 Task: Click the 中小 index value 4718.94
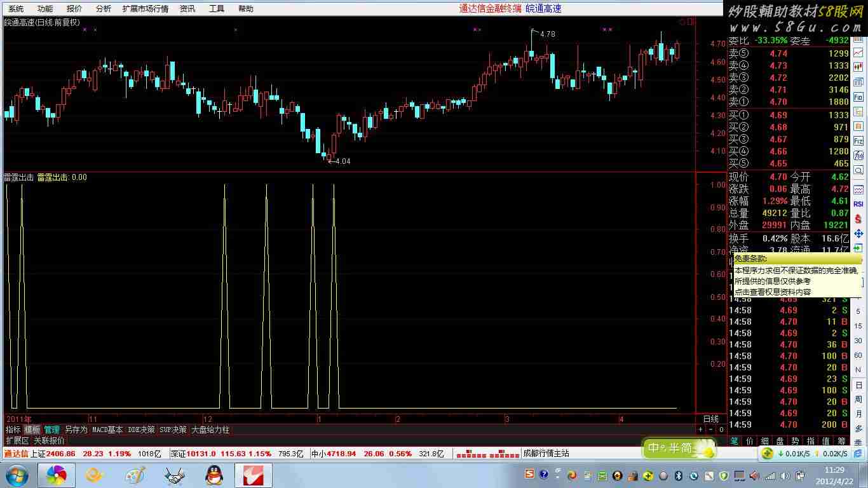(x=342, y=454)
